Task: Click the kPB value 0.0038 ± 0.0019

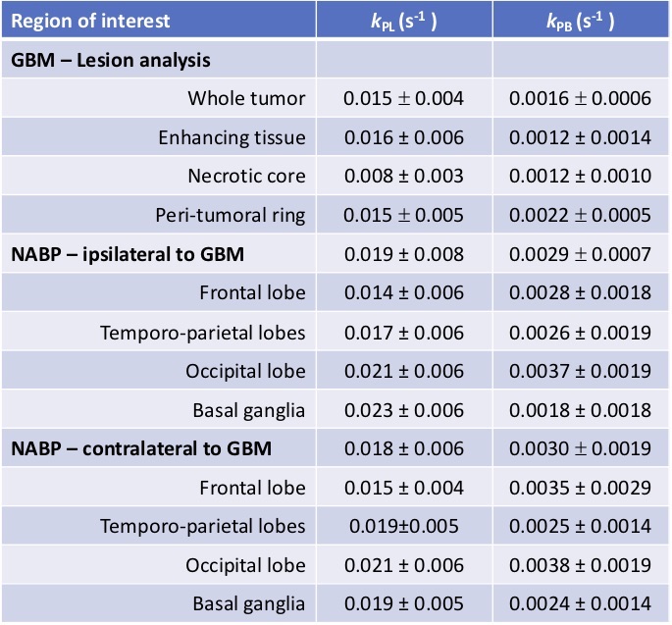Action: pos(581,565)
